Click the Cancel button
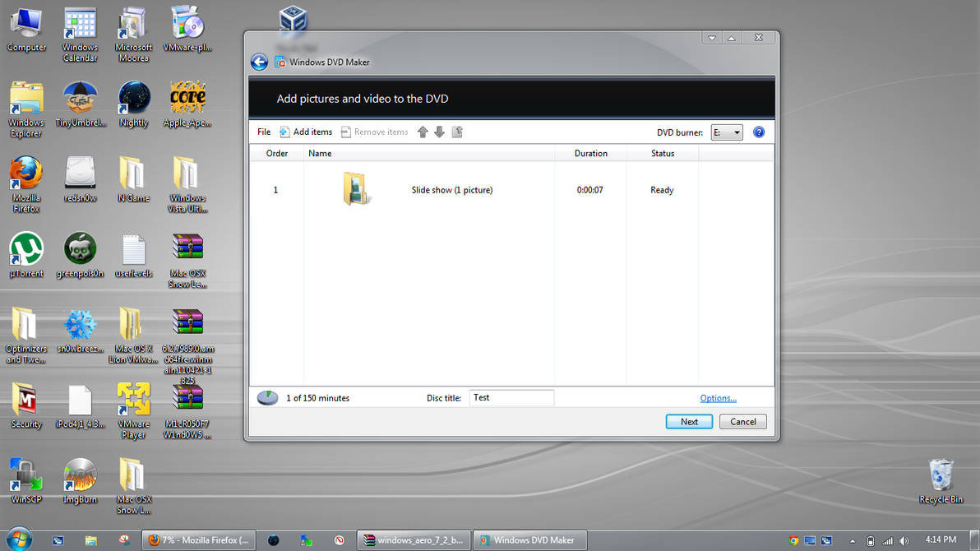 pos(742,421)
